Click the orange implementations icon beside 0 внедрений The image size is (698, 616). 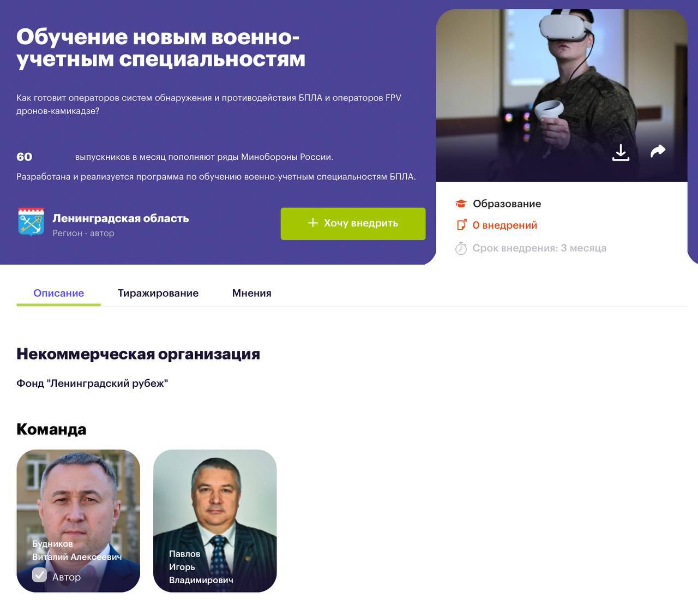click(x=461, y=225)
